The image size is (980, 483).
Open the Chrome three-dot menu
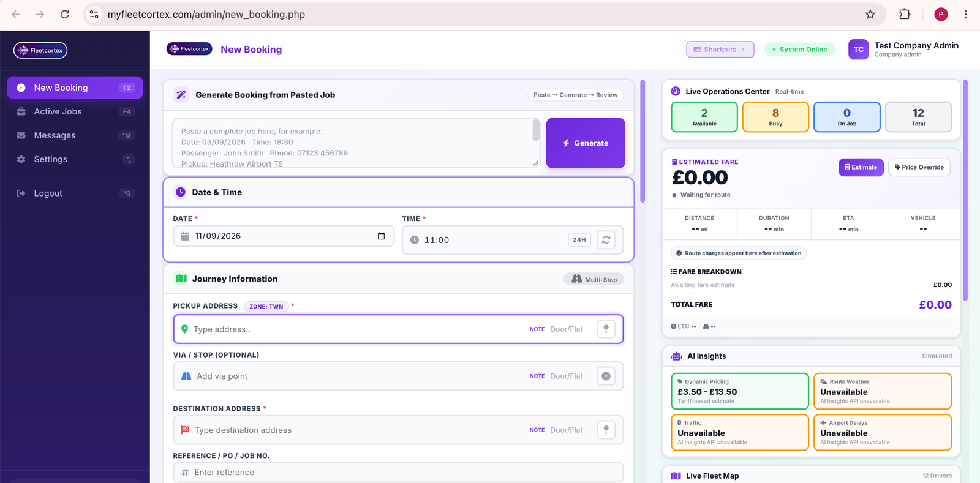click(x=965, y=14)
